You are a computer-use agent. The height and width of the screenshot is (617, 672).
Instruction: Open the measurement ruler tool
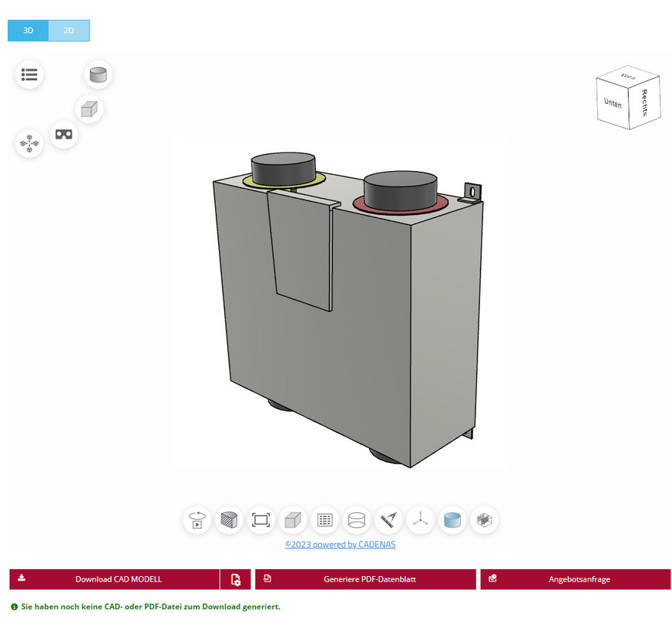click(388, 520)
